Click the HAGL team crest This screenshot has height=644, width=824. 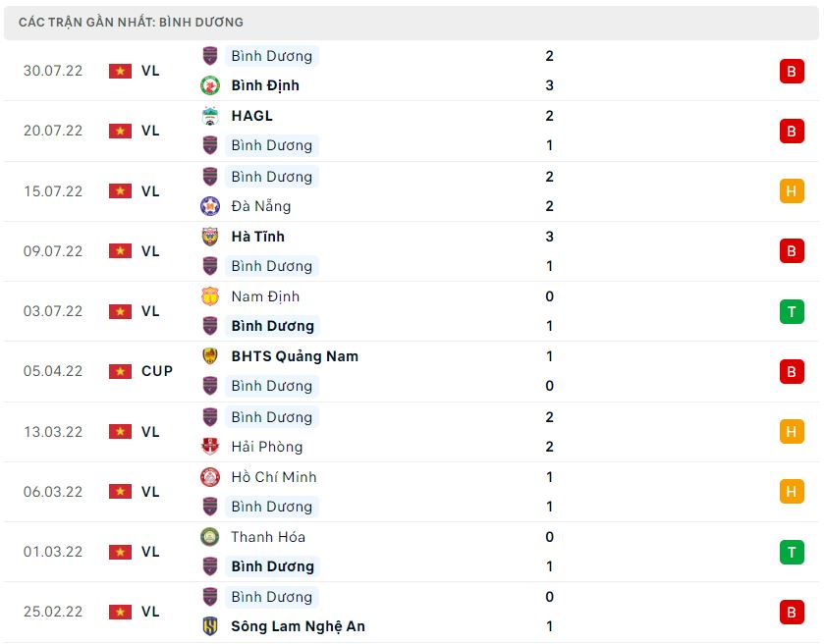[210, 116]
